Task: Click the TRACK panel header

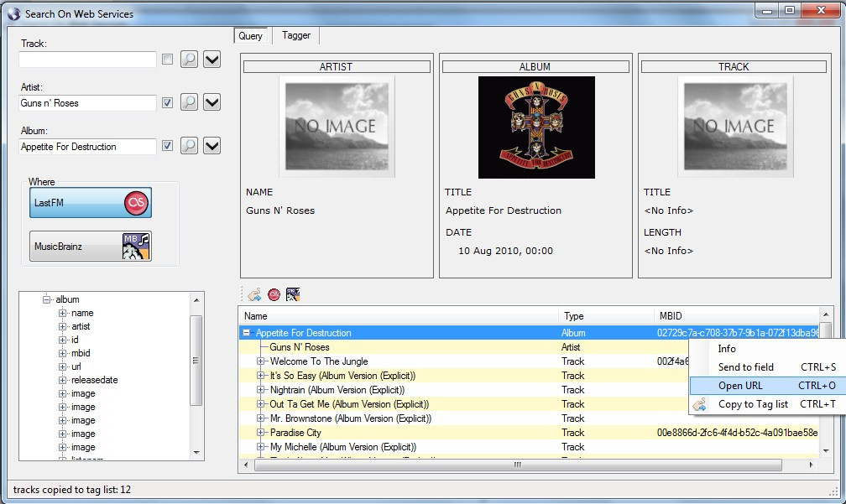Action: click(x=734, y=67)
